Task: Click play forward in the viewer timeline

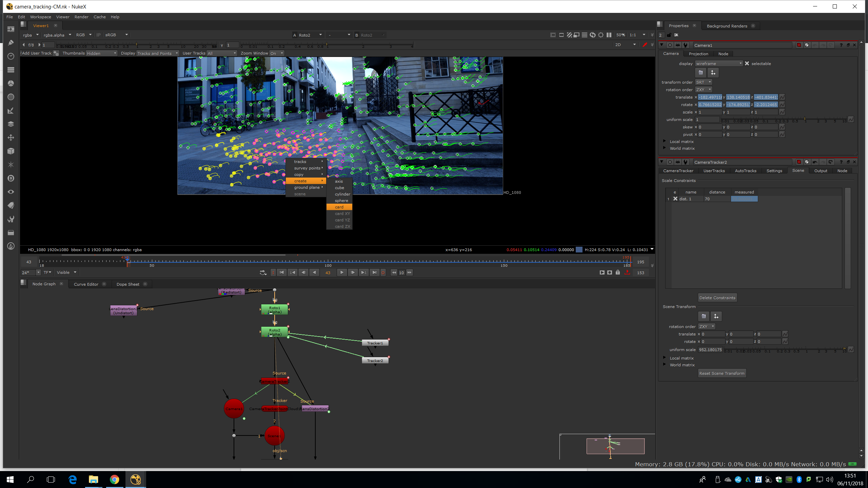Action: (342, 272)
